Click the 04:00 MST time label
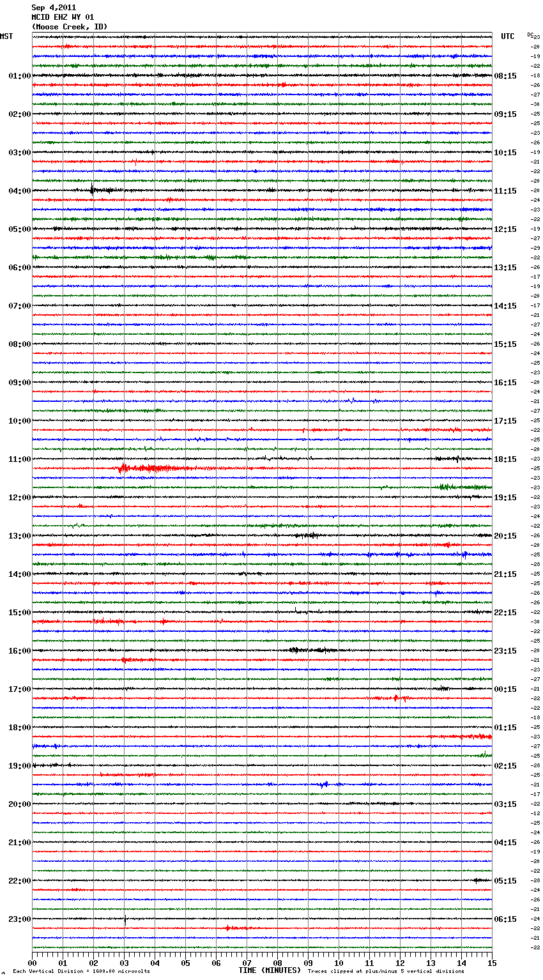543x980 pixels. pos(20,191)
